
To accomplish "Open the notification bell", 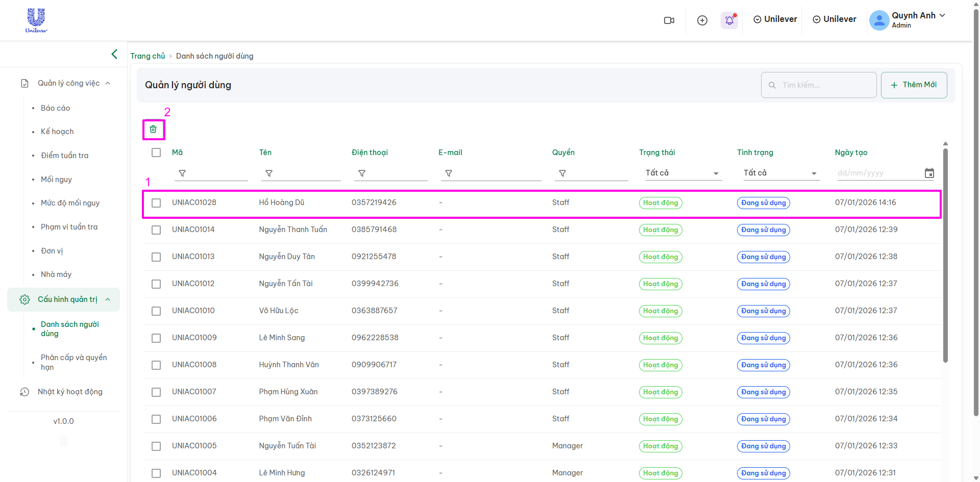I will pos(729,20).
